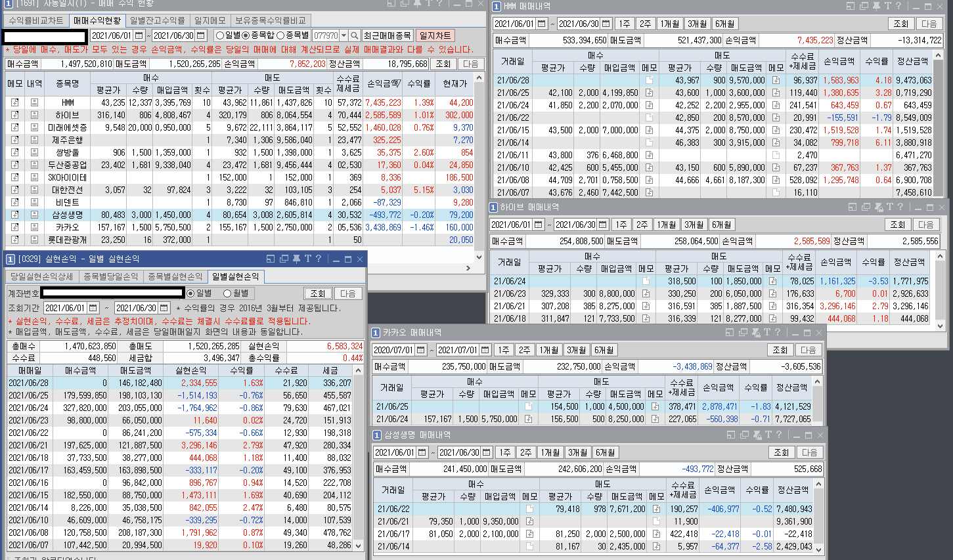This screenshot has width=953, height=560.
Task: Open end date calendar in 삼성생명 매매내역 window
Action: tap(487, 452)
